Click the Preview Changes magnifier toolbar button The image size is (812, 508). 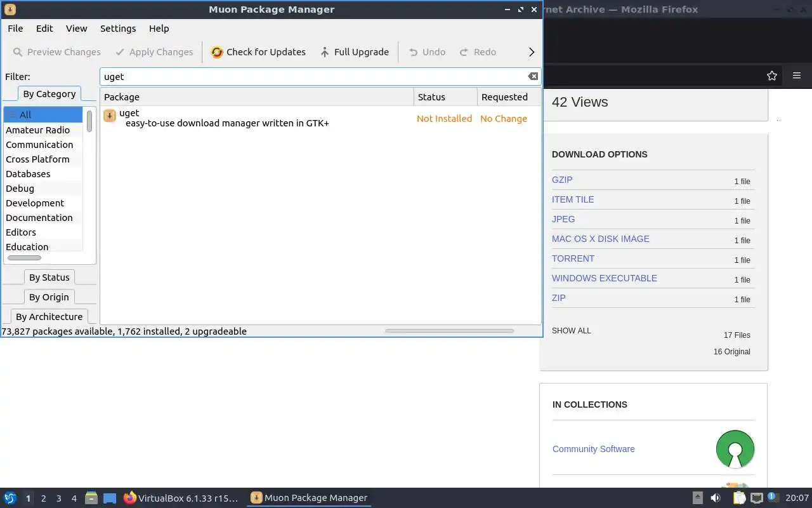56,52
